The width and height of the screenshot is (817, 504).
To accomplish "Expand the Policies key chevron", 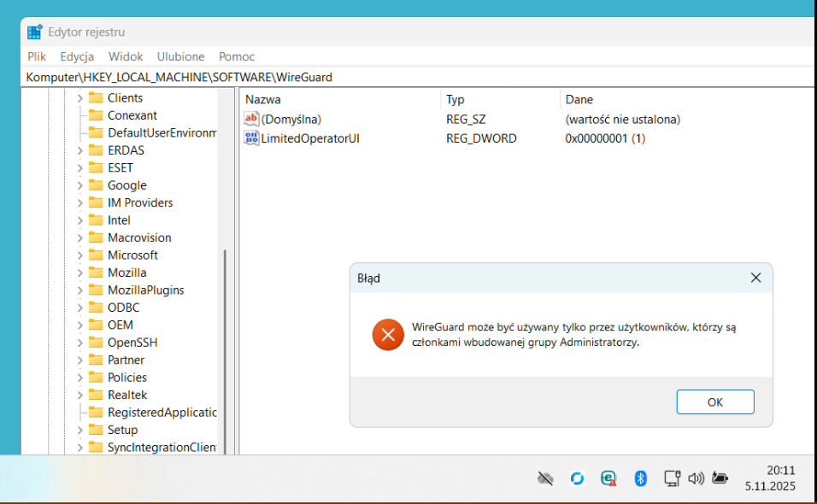I will click(x=79, y=378).
